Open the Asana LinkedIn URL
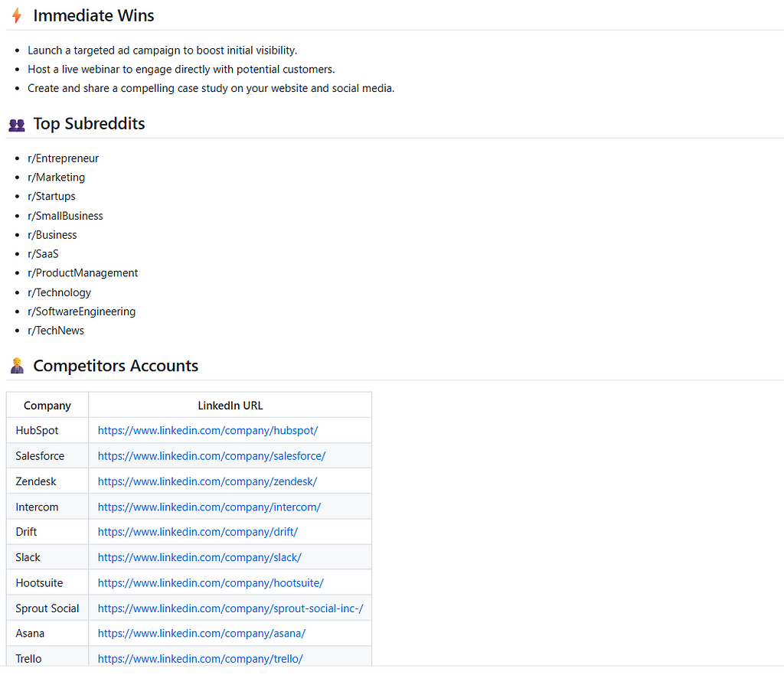Screen dimensions: 784x675 click(x=201, y=633)
